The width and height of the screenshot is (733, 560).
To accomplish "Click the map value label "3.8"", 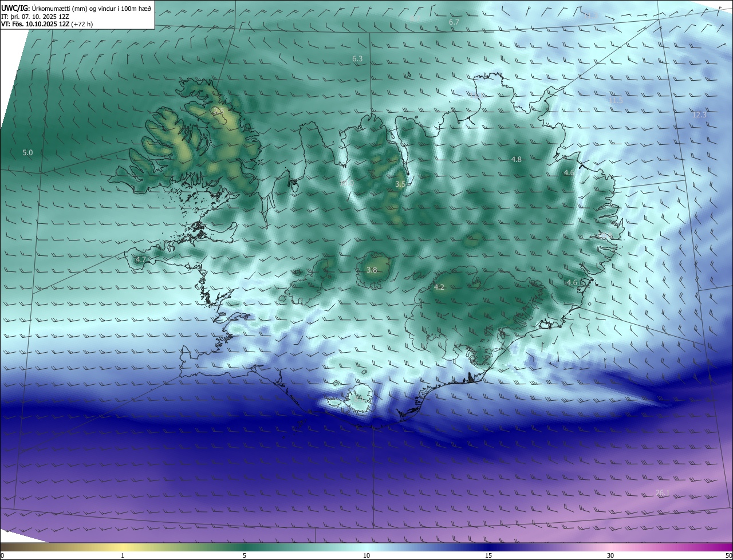I will point(372,270).
